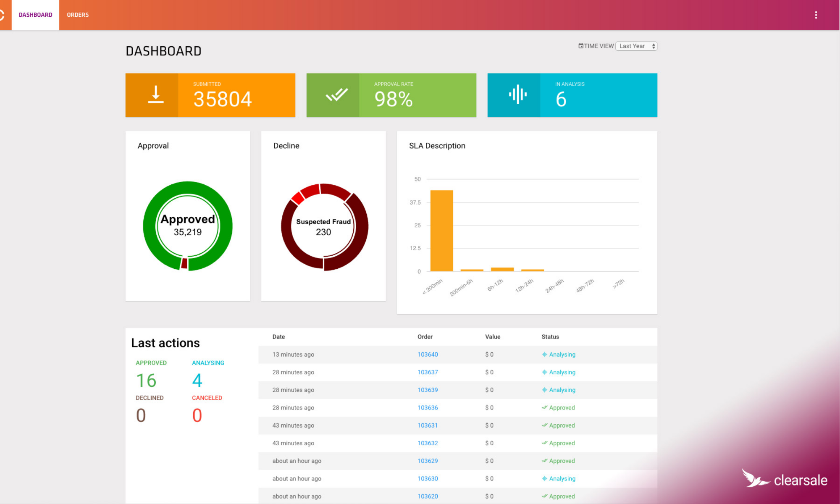Click the approved checkmark icon for order 103636

(544, 407)
